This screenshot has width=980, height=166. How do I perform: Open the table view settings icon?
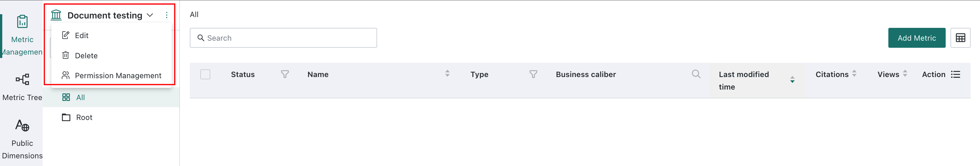960,38
